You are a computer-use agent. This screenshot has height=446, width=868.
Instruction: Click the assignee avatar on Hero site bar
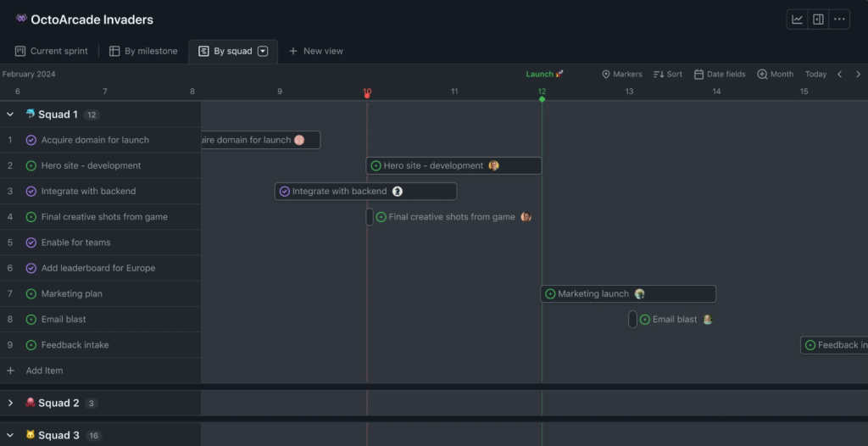(x=493, y=166)
